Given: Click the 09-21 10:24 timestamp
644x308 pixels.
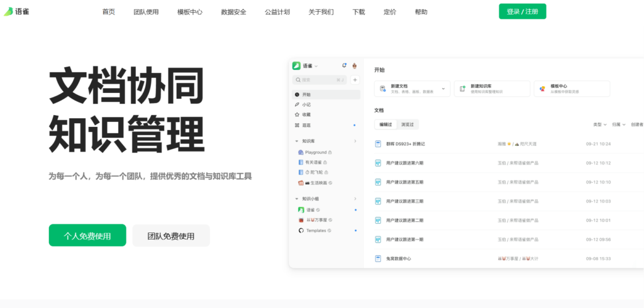Looking at the screenshot, I should click(599, 144).
